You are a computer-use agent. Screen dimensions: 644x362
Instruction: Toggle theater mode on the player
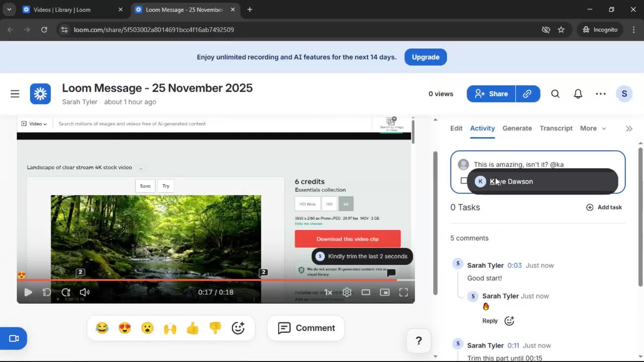tap(366, 292)
